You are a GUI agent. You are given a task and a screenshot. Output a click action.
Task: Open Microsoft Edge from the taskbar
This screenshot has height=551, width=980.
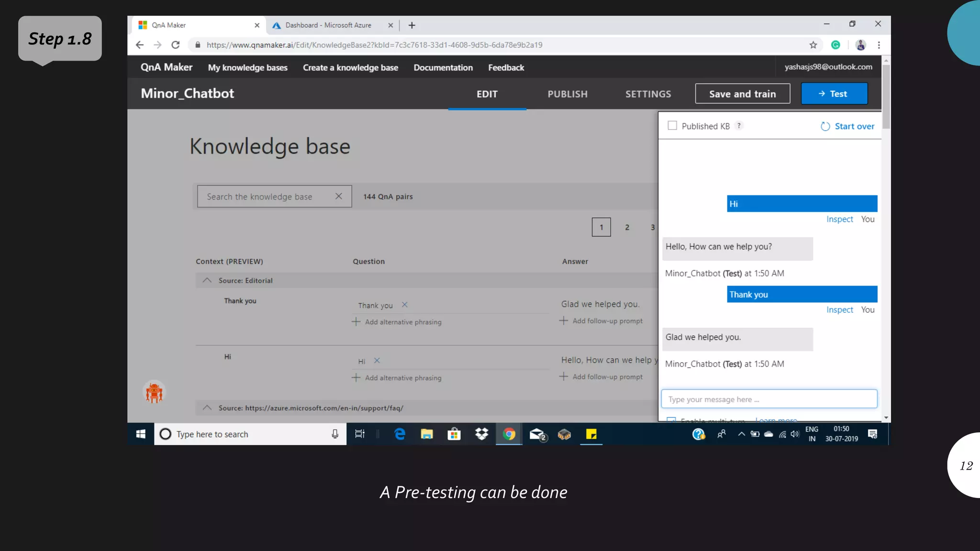coord(400,434)
